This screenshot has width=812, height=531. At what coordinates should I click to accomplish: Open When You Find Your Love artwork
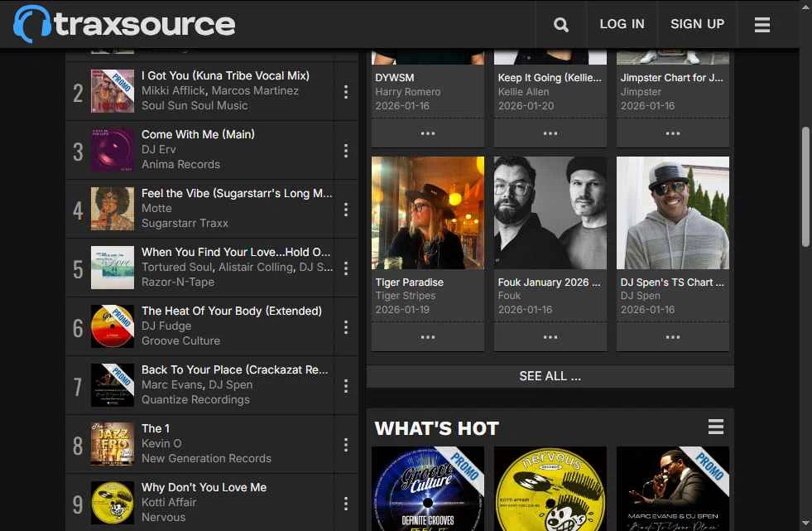click(113, 268)
